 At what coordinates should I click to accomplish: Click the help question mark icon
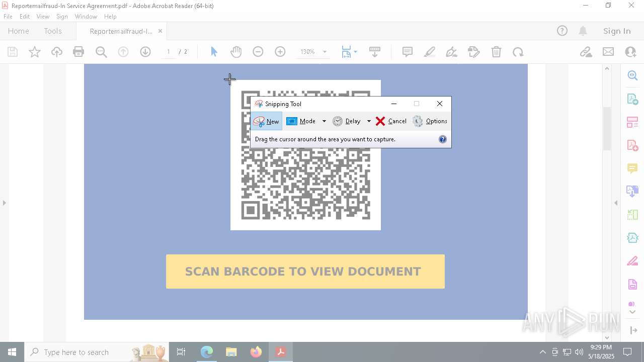pos(562,31)
